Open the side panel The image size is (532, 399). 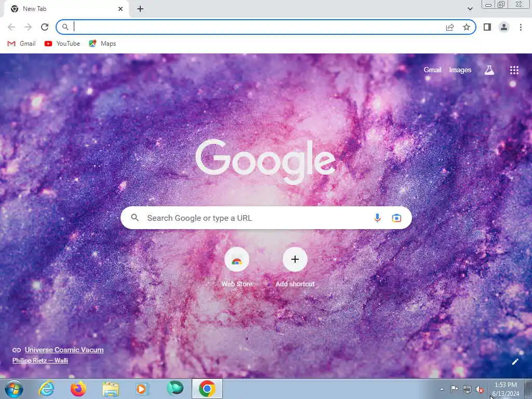pyautogui.click(x=487, y=27)
